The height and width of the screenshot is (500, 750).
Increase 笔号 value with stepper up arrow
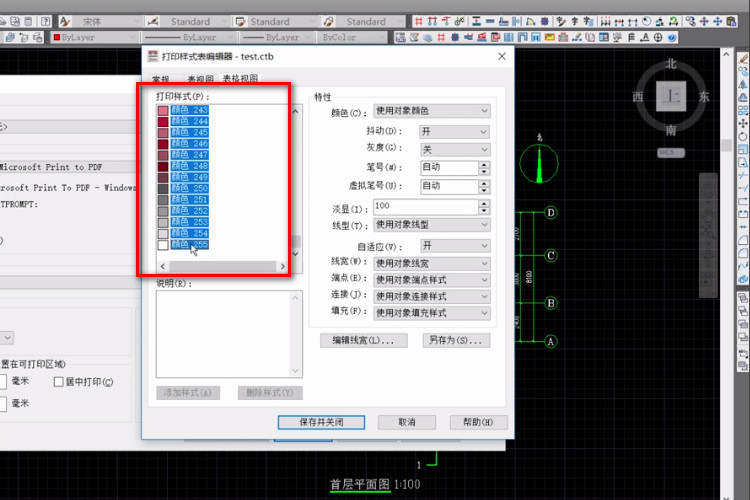pos(484,165)
